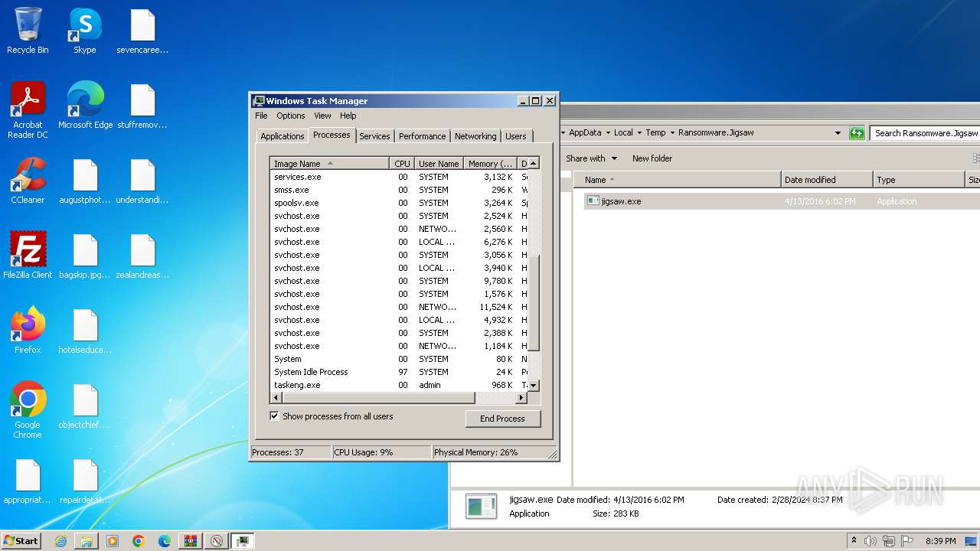Select the sevencaree... file on desktop
The width and height of the screenshot is (980, 551).
click(x=142, y=31)
